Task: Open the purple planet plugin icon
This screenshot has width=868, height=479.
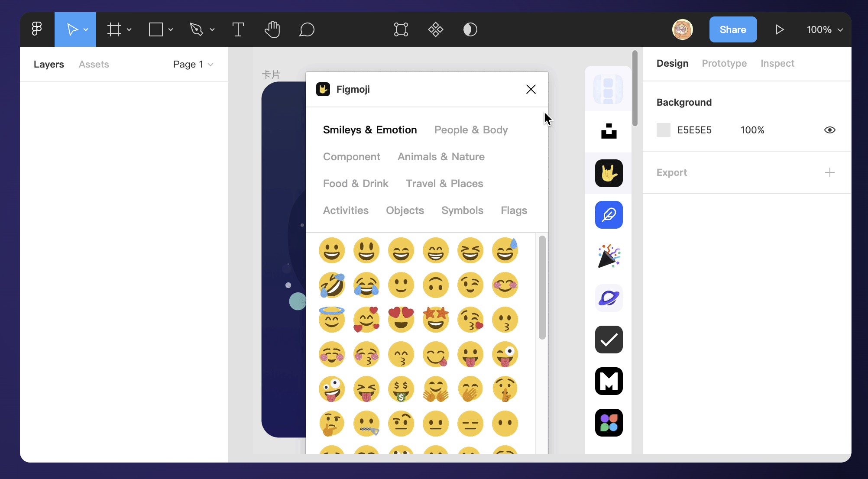Action: click(x=609, y=298)
